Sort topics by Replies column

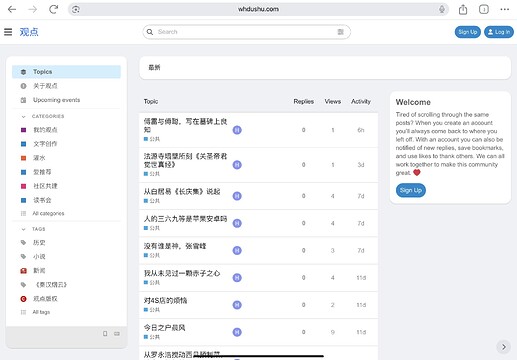(x=303, y=101)
